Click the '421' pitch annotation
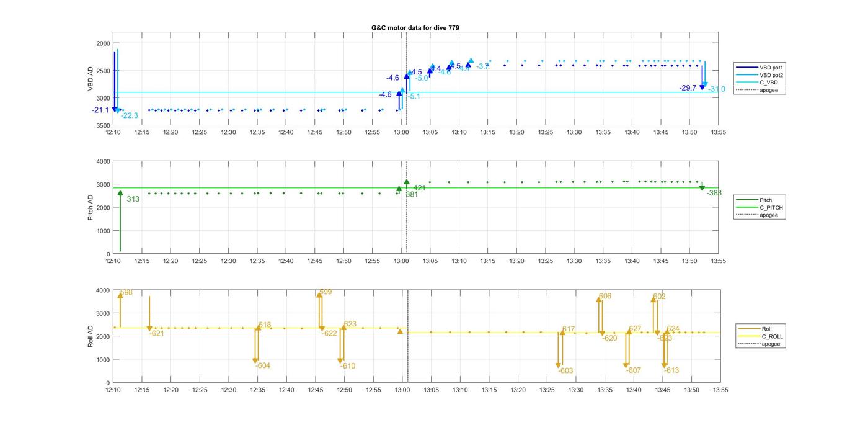The image size is (868, 430). click(420, 188)
